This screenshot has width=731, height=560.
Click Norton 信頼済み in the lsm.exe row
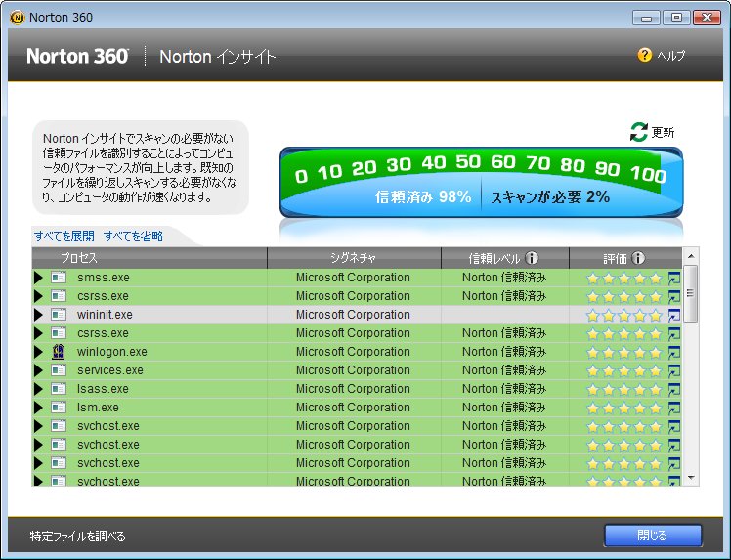pyautogui.click(x=504, y=408)
